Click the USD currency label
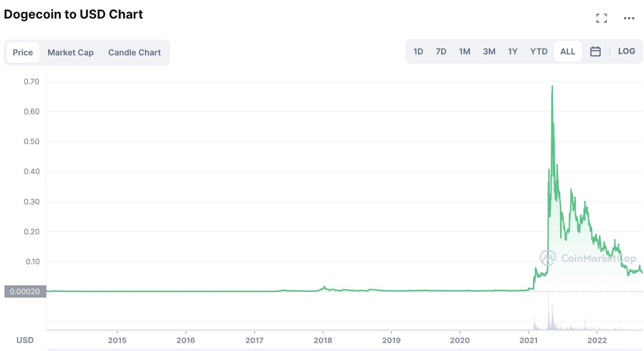The width and height of the screenshot is (644, 351). [25, 341]
